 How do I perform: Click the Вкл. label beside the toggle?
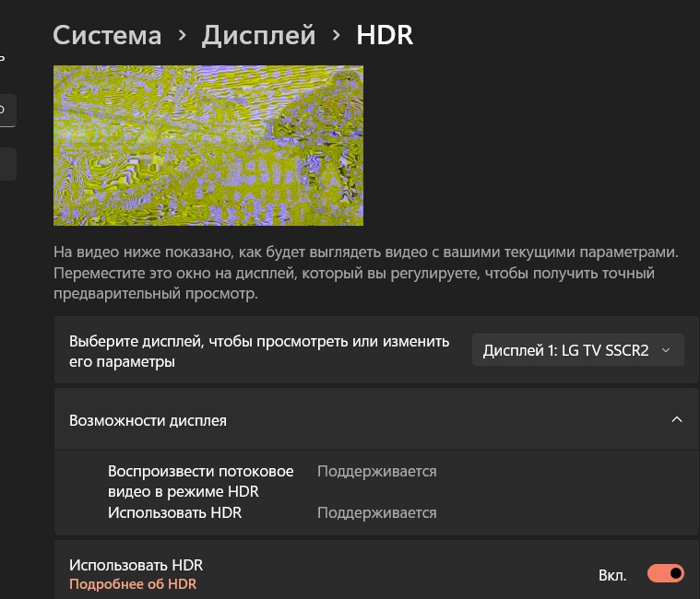point(612,575)
